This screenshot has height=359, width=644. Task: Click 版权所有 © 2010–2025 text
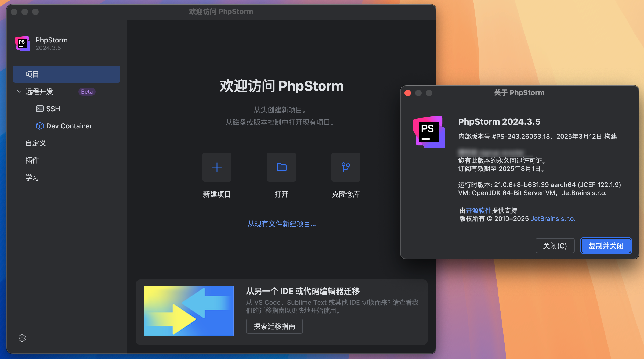tap(494, 218)
